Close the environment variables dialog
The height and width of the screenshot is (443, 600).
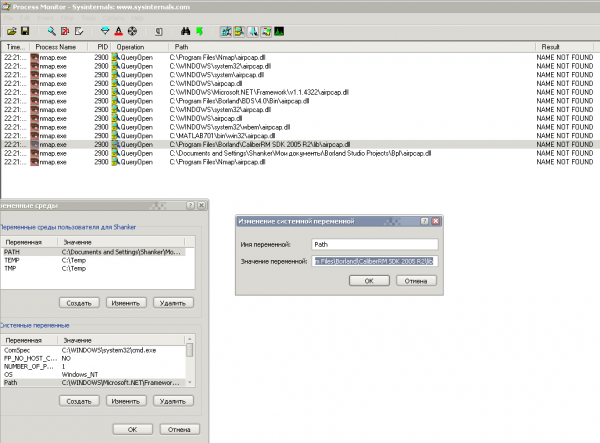[x=201, y=205]
